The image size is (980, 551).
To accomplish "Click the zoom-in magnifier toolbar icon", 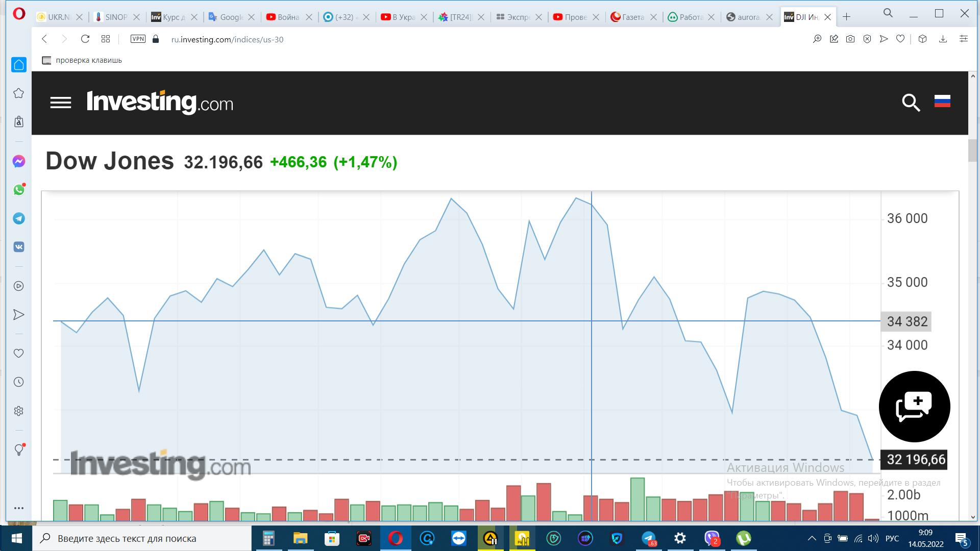I will (817, 39).
